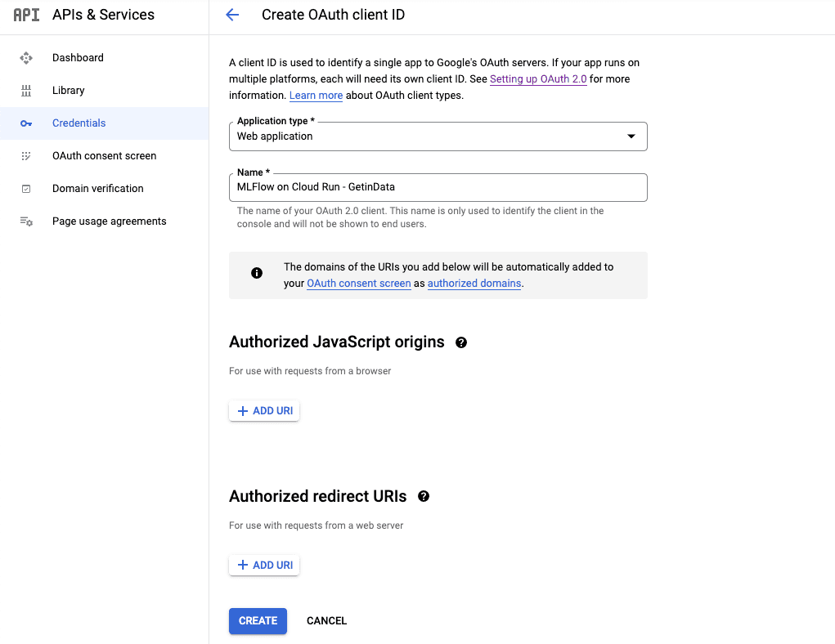Viewport: 835px width, 644px height.
Task: Open the Setting up OAuth 2.0 link
Action: (538, 79)
